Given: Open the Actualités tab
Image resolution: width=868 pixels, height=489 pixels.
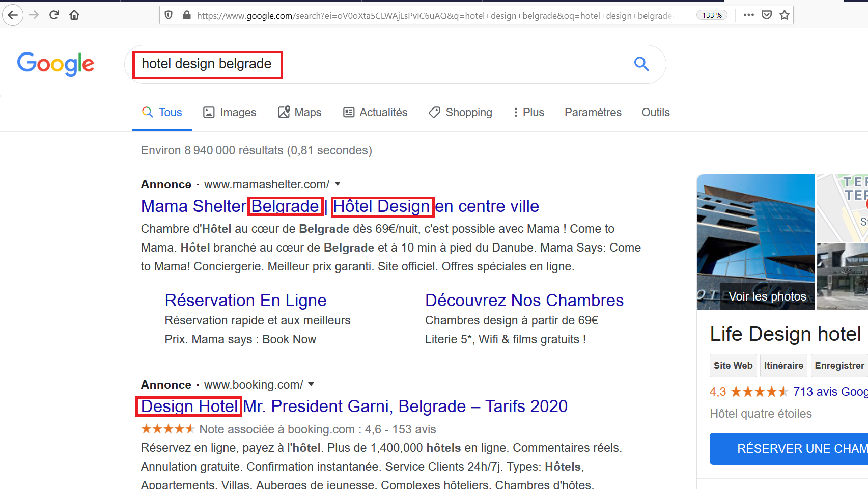Looking at the screenshot, I should coord(375,113).
